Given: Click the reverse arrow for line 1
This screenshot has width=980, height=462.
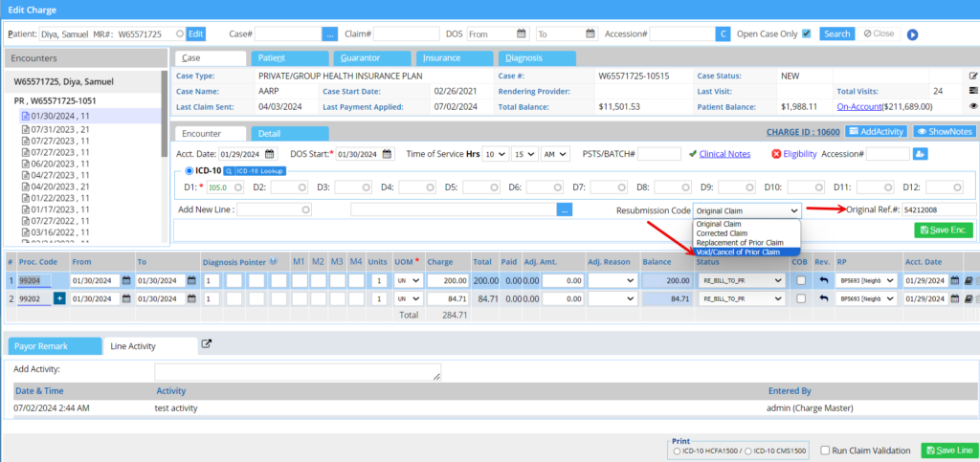Looking at the screenshot, I should 823,280.
